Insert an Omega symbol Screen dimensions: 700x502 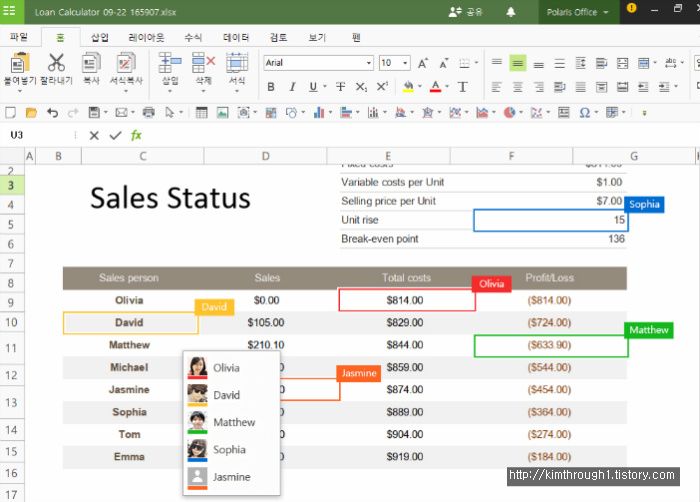pos(584,113)
